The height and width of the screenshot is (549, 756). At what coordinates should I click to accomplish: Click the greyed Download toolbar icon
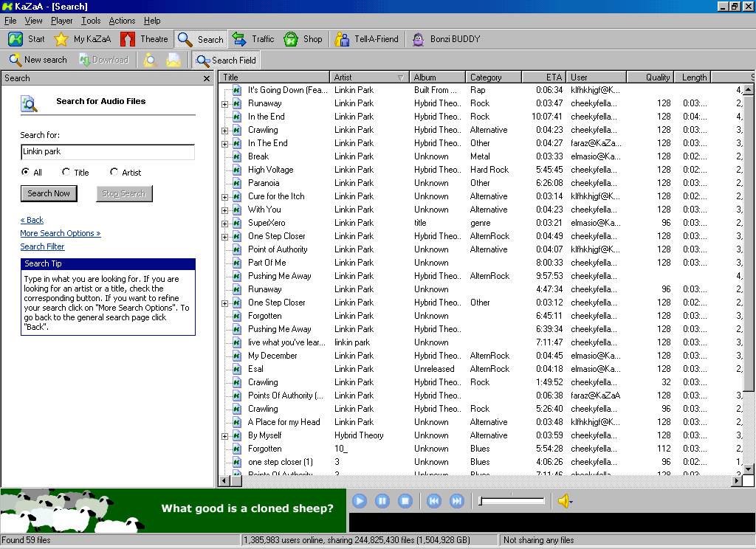tap(85, 60)
